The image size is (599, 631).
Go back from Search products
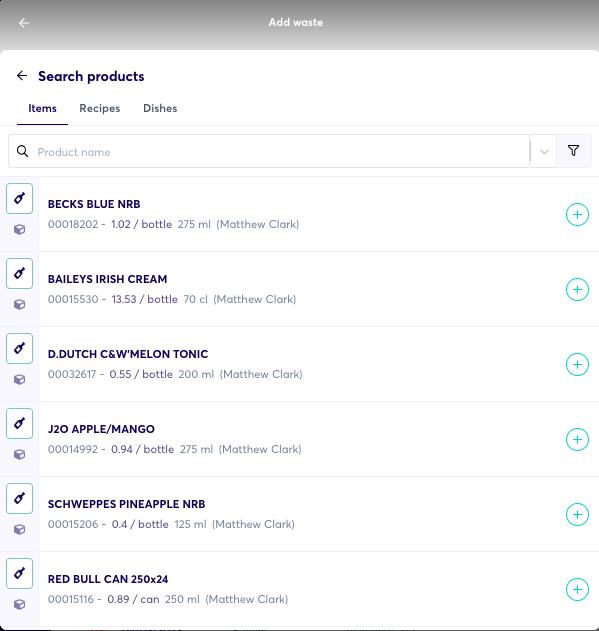tap(22, 76)
